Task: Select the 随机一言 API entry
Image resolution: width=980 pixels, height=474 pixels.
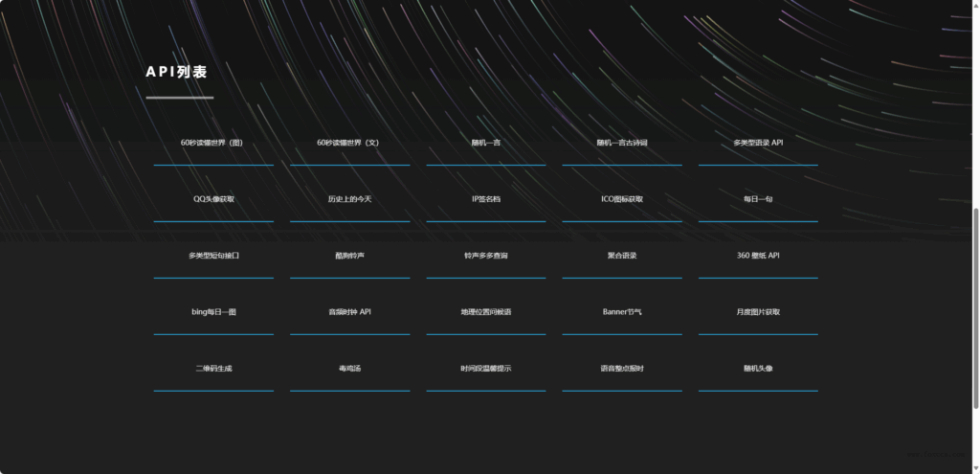Action: [485, 143]
